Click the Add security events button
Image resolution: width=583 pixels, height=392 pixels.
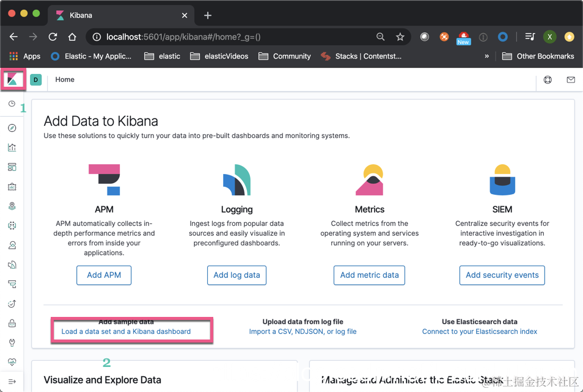coord(502,275)
